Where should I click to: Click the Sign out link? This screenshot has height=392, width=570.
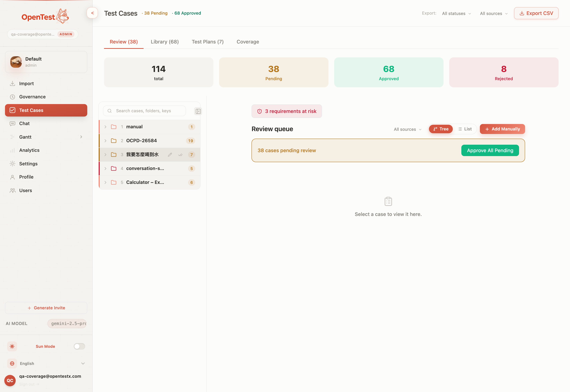pyautogui.click(x=29, y=384)
